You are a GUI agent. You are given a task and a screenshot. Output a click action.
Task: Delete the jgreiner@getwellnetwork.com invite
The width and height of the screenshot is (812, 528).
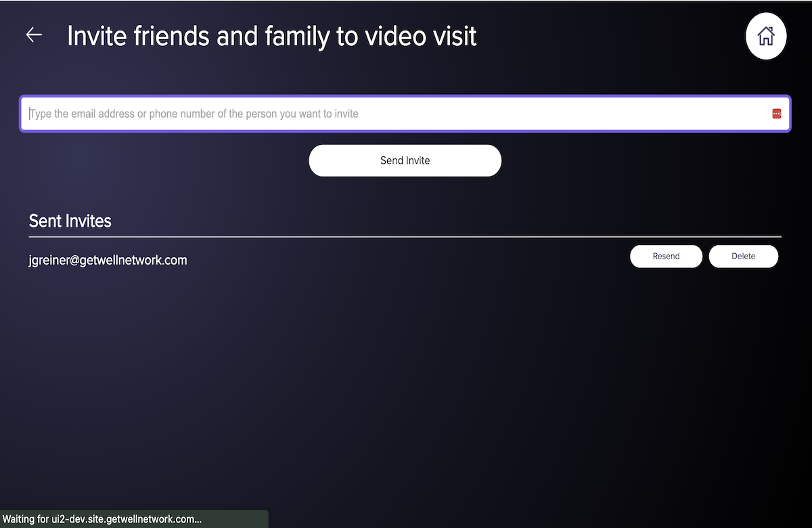coord(743,257)
